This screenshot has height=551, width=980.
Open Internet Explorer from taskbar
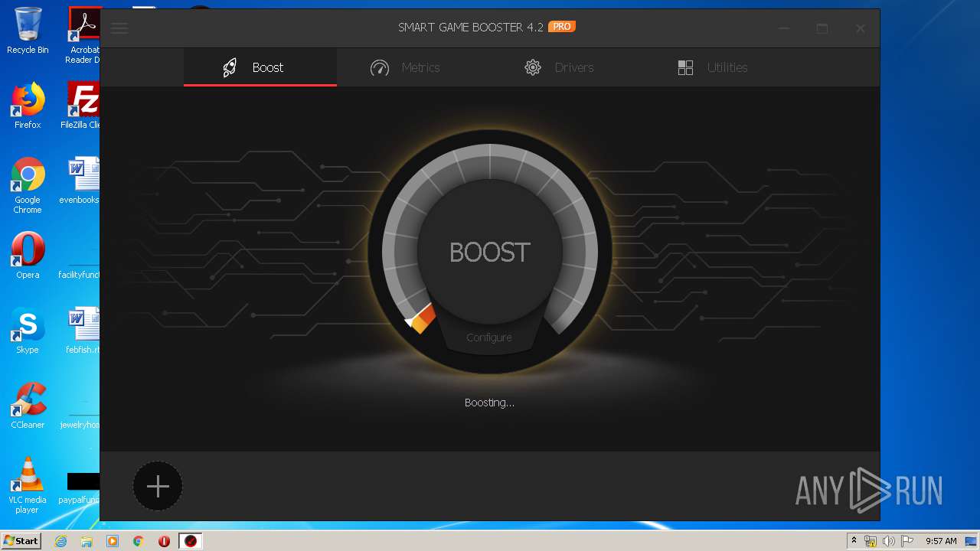60,541
